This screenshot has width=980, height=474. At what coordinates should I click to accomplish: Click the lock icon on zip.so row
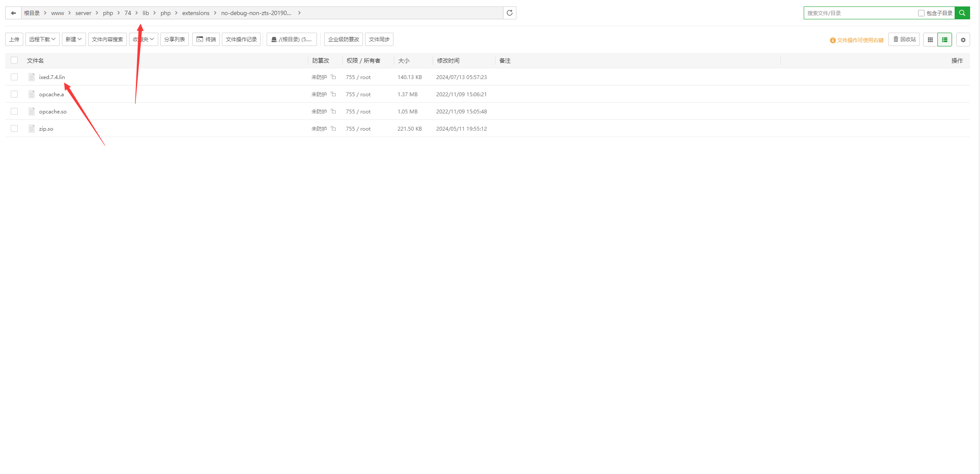(x=333, y=128)
